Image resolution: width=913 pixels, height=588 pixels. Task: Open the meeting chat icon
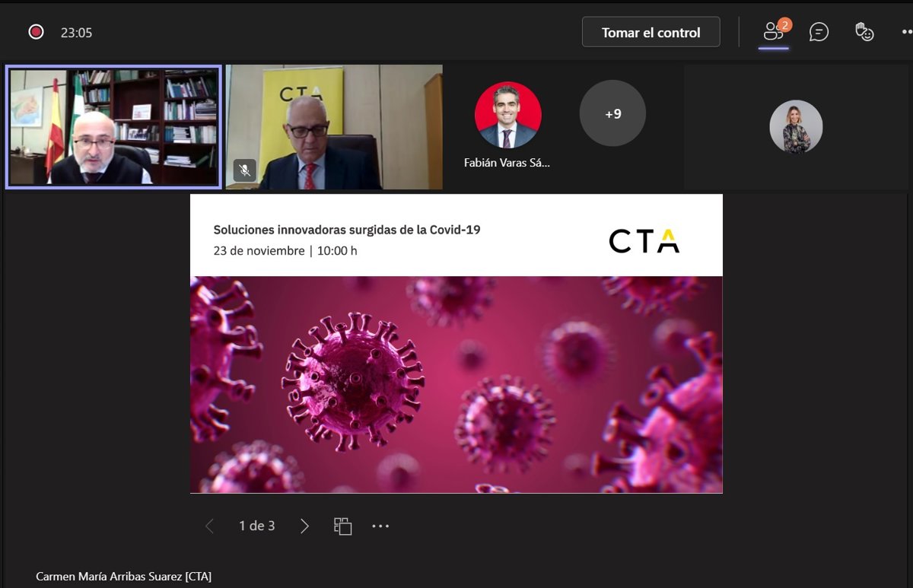click(x=819, y=32)
